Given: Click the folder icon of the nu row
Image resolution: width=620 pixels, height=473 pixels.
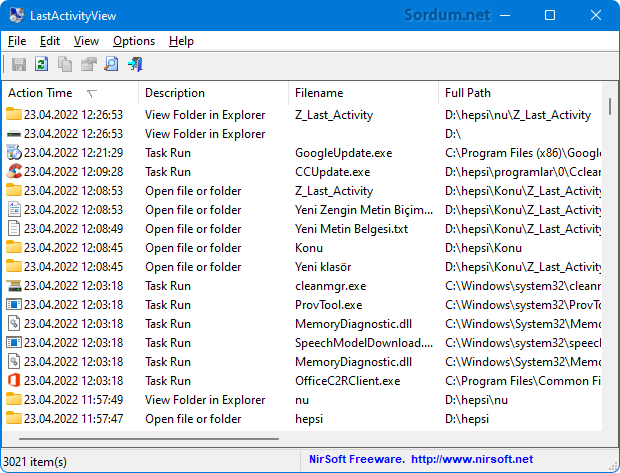Looking at the screenshot, I should coord(14,399).
